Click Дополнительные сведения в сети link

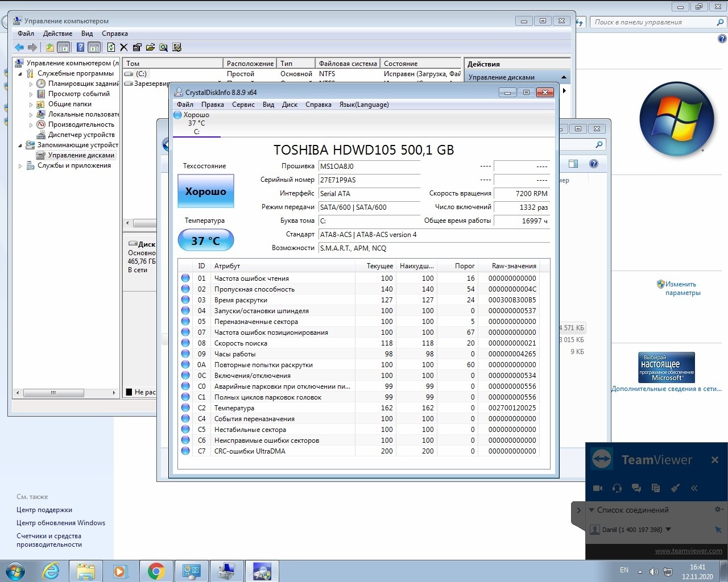pos(666,389)
